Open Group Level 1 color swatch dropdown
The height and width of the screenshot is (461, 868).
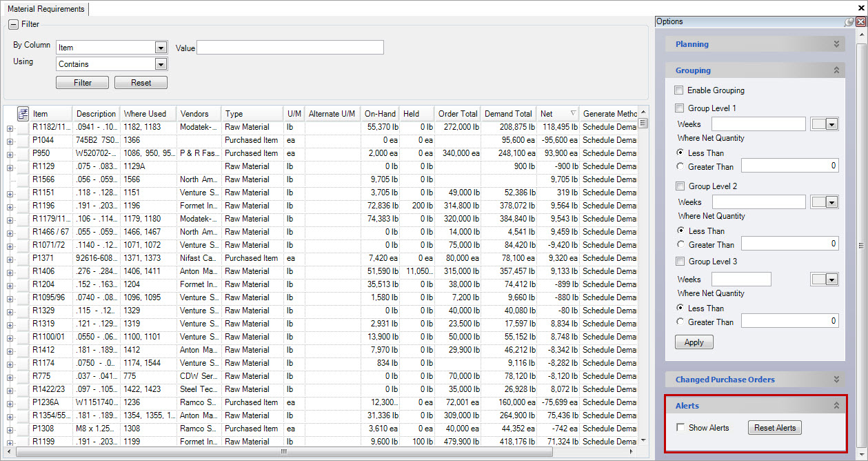pyautogui.click(x=831, y=124)
